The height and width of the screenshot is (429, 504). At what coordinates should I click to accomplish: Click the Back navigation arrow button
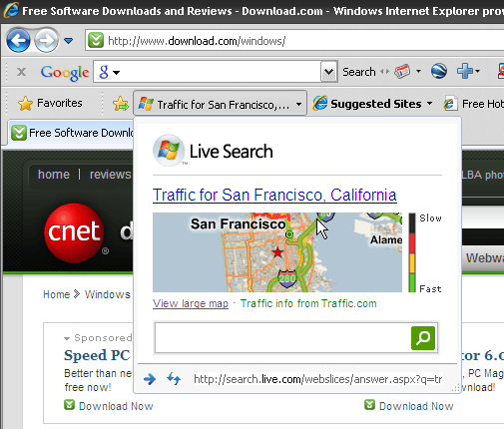[x=18, y=41]
